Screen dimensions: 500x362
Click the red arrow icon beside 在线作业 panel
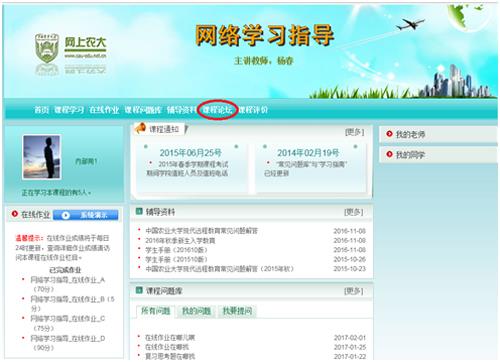point(15,214)
